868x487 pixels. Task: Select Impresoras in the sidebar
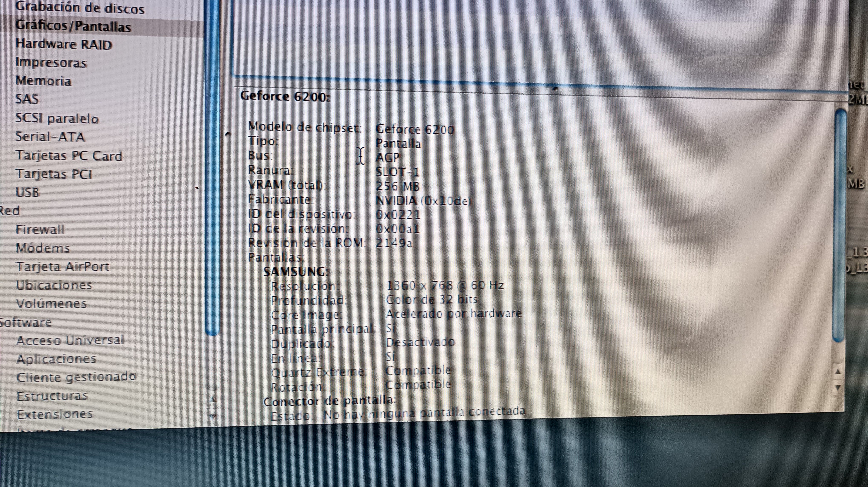(x=51, y=63)
